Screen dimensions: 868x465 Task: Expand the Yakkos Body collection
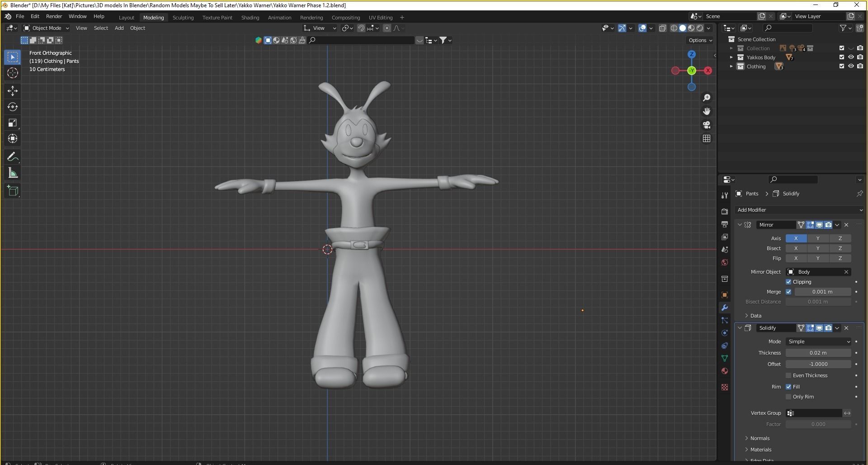[x=731, y=57]
